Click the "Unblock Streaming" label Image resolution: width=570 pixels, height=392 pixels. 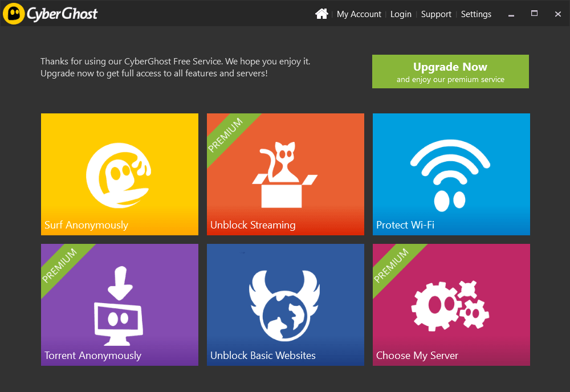click(253, 225)
